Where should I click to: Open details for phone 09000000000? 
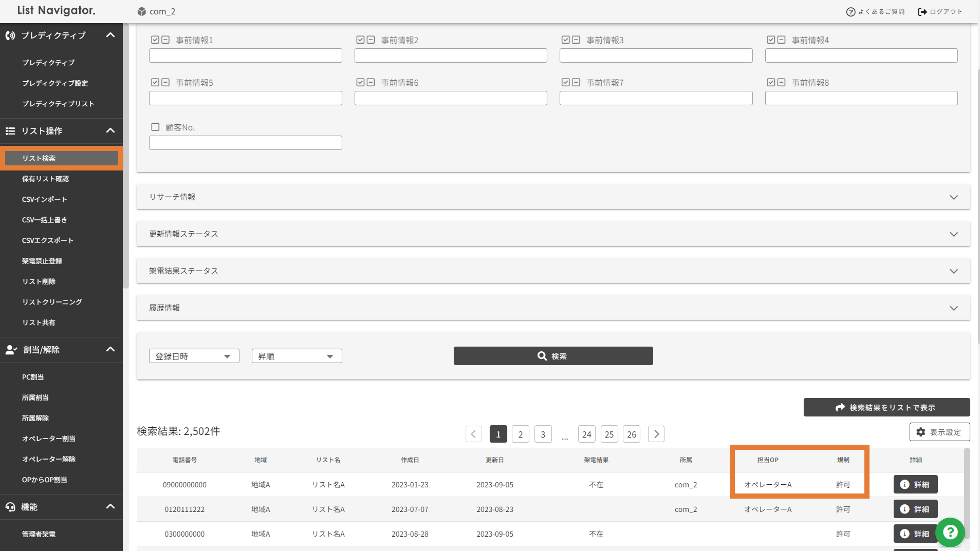(x=915, y=484)
